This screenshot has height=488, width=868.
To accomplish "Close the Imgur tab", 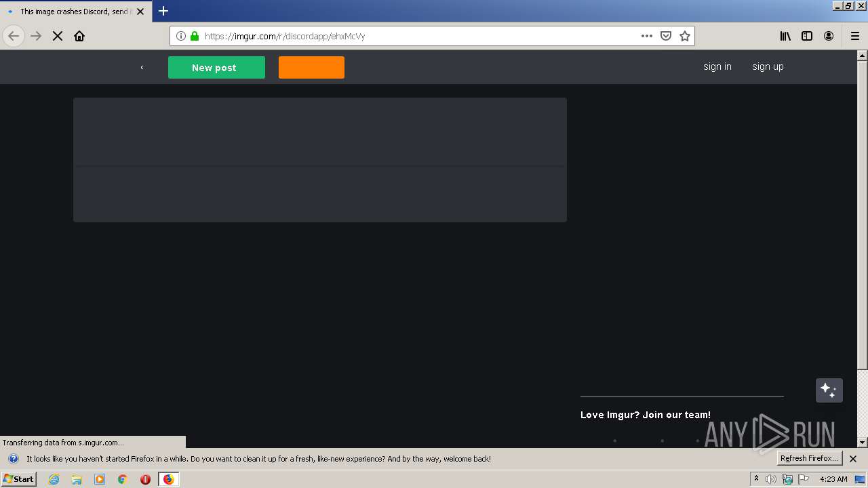I will click(140, 12).
